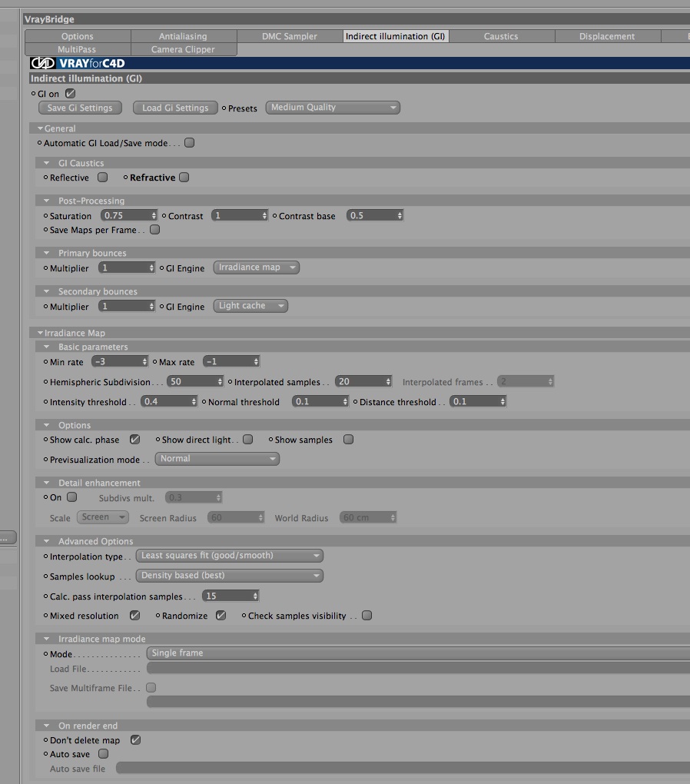
Task: Collapse the On render end section
Action: (x=47, y=726)
